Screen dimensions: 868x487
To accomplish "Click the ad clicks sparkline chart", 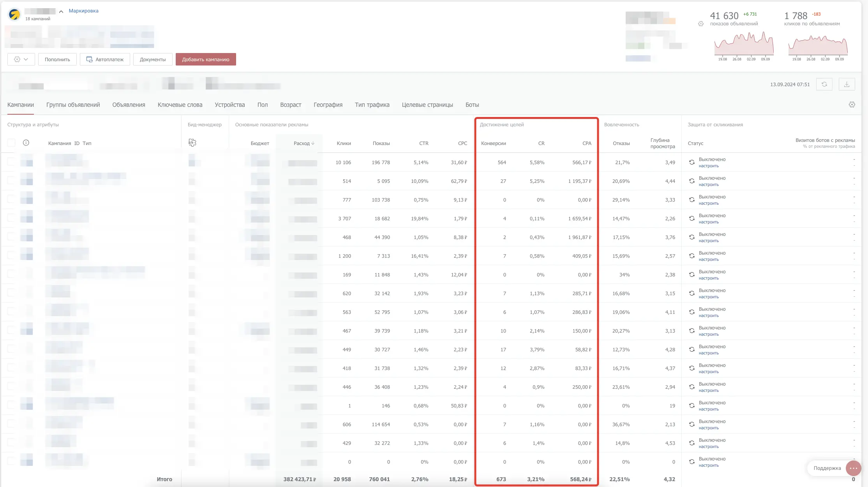I will tap(818, 45).
